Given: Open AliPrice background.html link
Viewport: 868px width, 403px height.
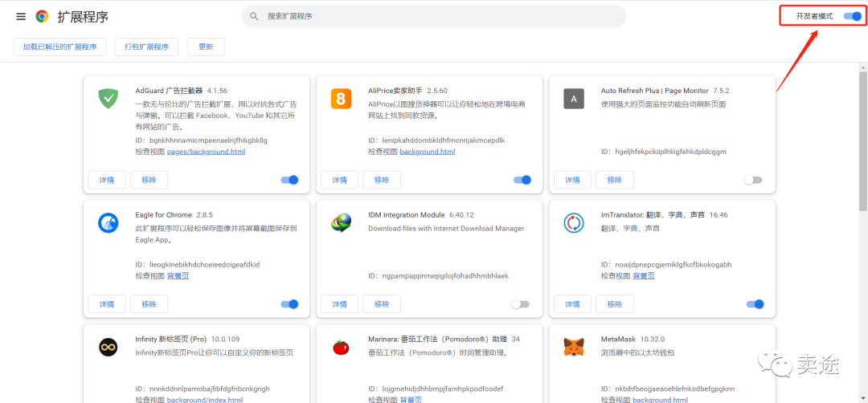Looking at the screenshot, I should coord(428,152).
